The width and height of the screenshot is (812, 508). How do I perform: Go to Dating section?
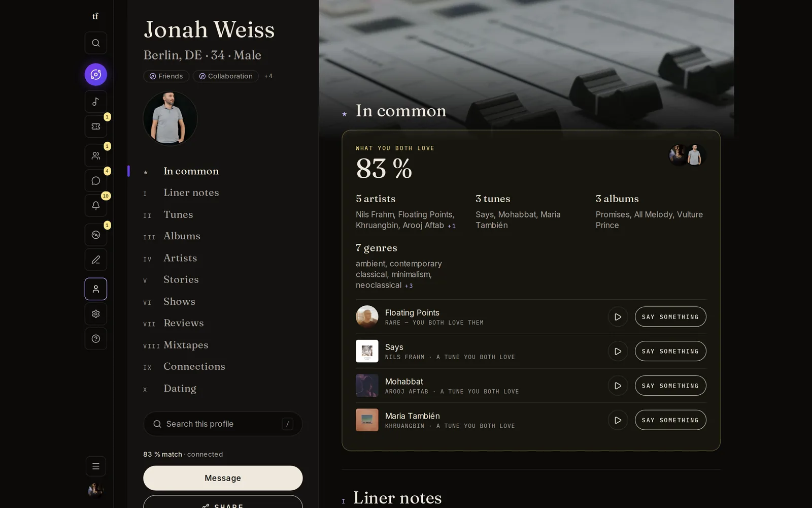coord(180,389)
